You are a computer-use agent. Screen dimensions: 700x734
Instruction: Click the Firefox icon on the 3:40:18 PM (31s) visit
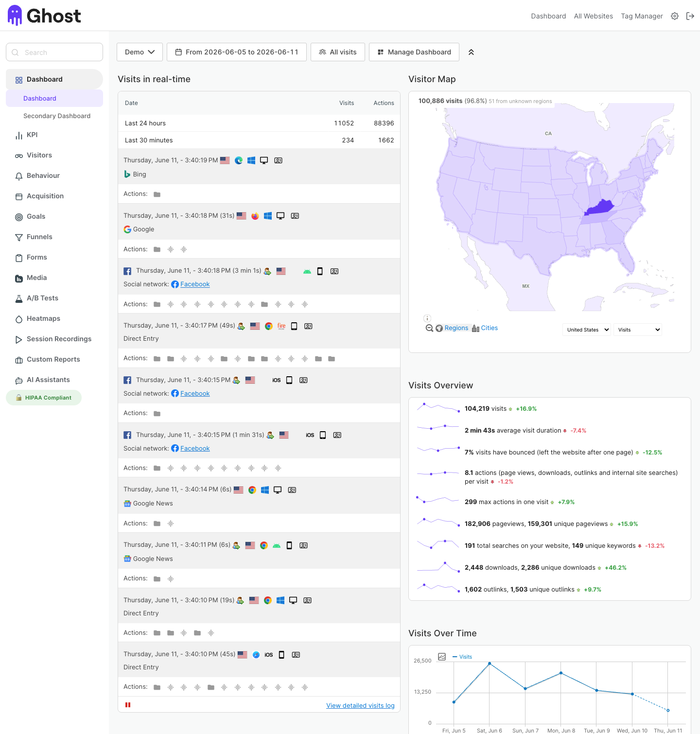coord(255,216)
